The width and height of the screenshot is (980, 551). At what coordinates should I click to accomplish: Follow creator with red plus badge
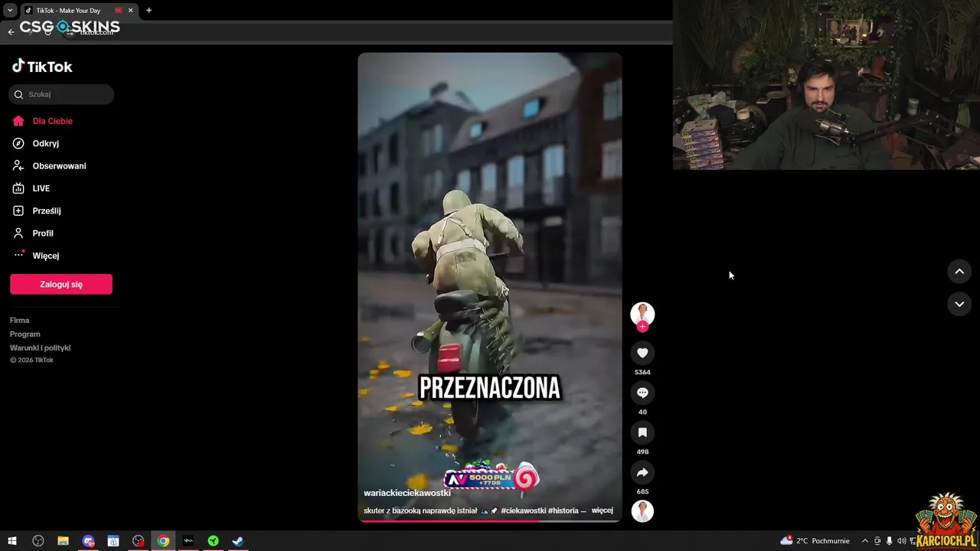642,327
